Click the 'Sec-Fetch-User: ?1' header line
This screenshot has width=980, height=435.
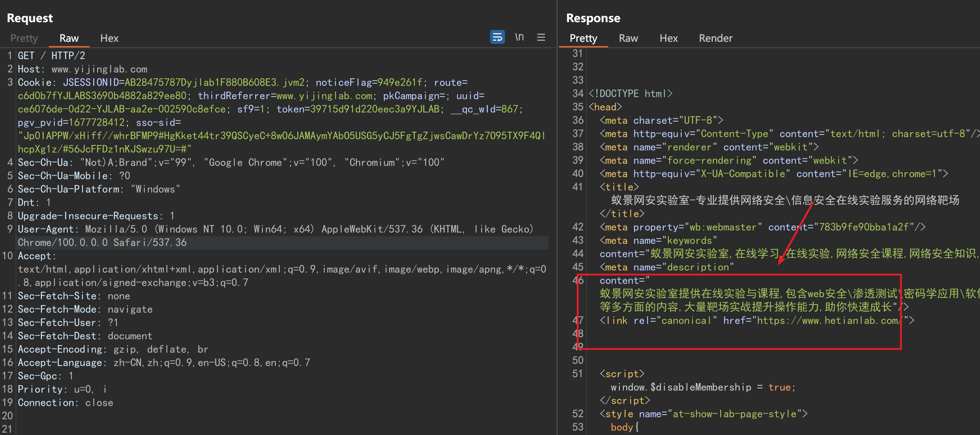point(68,322)
